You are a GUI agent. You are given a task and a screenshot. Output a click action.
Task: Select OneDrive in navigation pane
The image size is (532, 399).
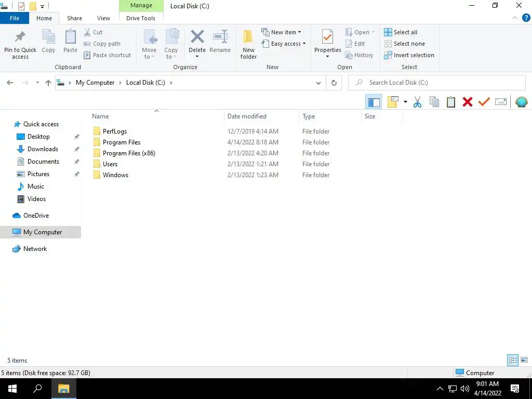pos(36,216)
